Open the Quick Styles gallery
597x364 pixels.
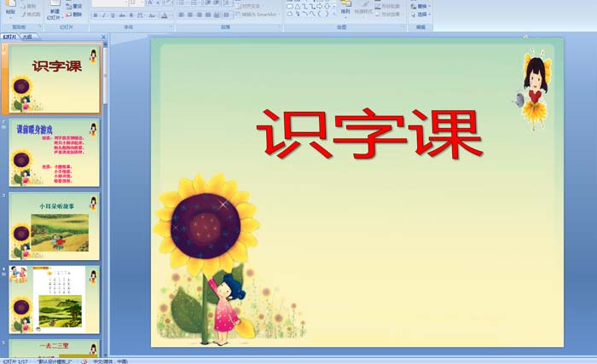pyautogui.click(x=363, y=9)
